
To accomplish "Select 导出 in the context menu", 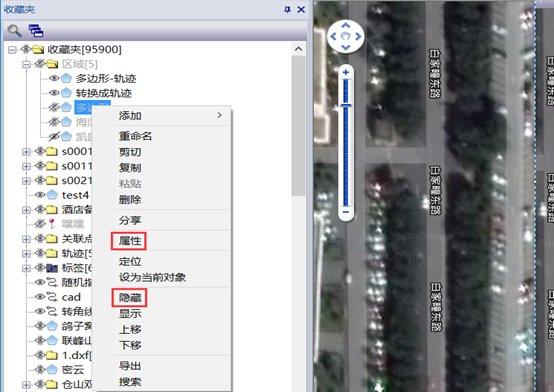I will [130, 365].
